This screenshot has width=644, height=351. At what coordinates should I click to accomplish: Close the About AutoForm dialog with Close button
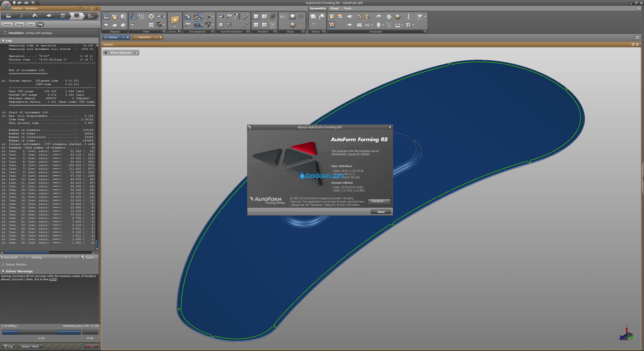[x=381, y=212]
